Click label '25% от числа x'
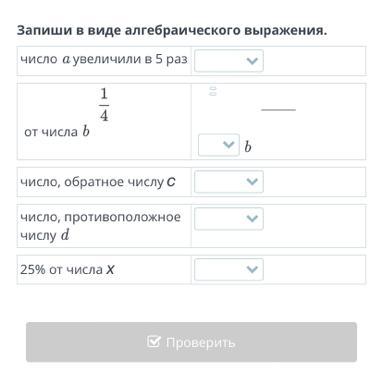This screenshot has width=383, height=384. pyautogui.click(x=67, y=269)
